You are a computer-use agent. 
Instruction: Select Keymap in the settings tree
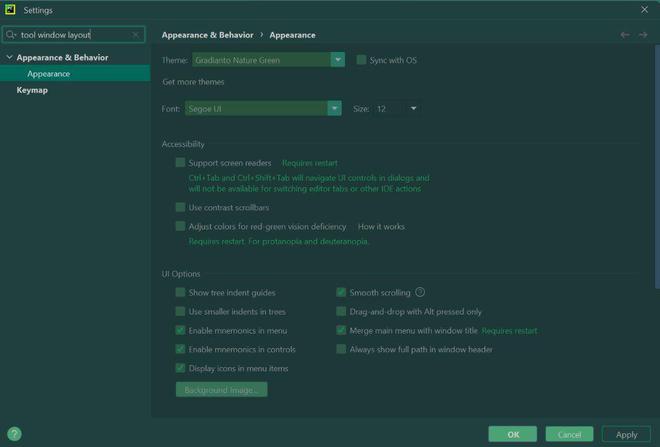pyautogui.click(x=32, y=90)
